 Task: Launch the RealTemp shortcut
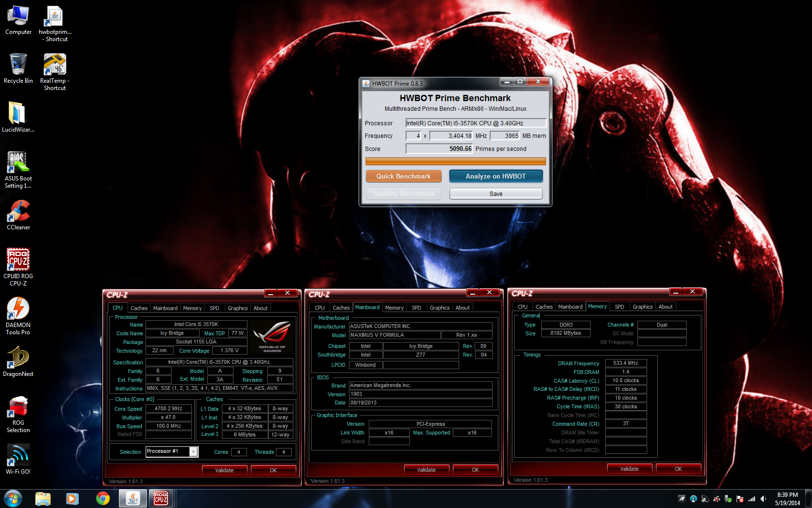pyautogui.click(x=55, y=72)
